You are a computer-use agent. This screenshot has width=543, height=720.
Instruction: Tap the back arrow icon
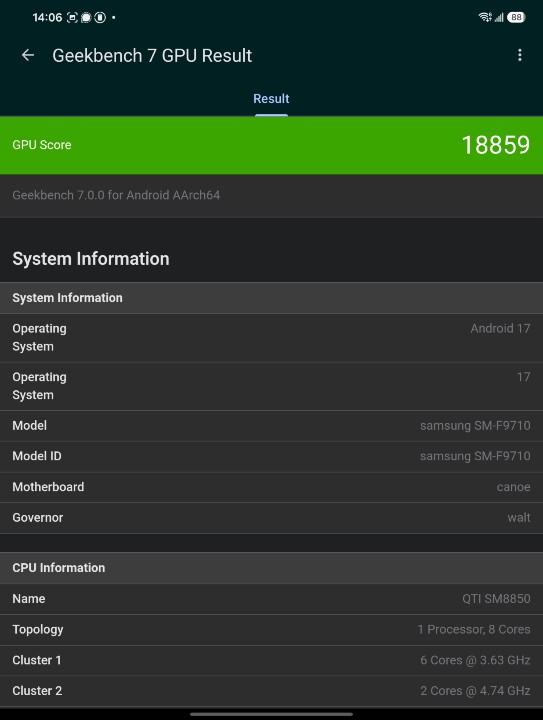click(28, 55)
